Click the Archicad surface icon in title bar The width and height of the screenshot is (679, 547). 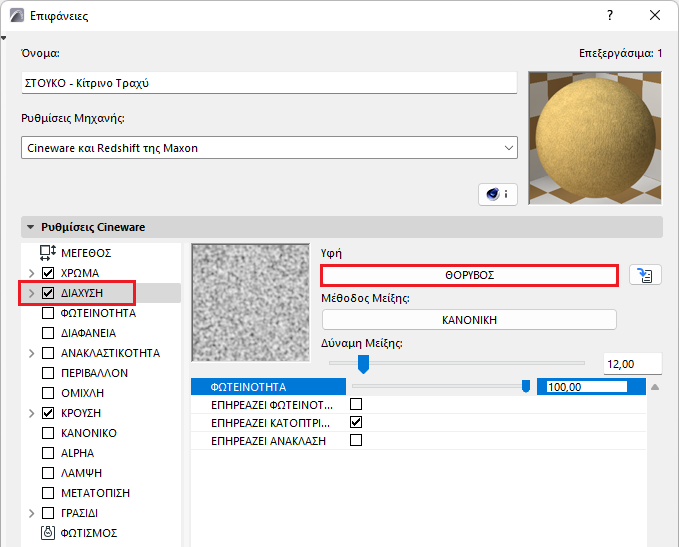pyautogui.click(x=17, y=16)
